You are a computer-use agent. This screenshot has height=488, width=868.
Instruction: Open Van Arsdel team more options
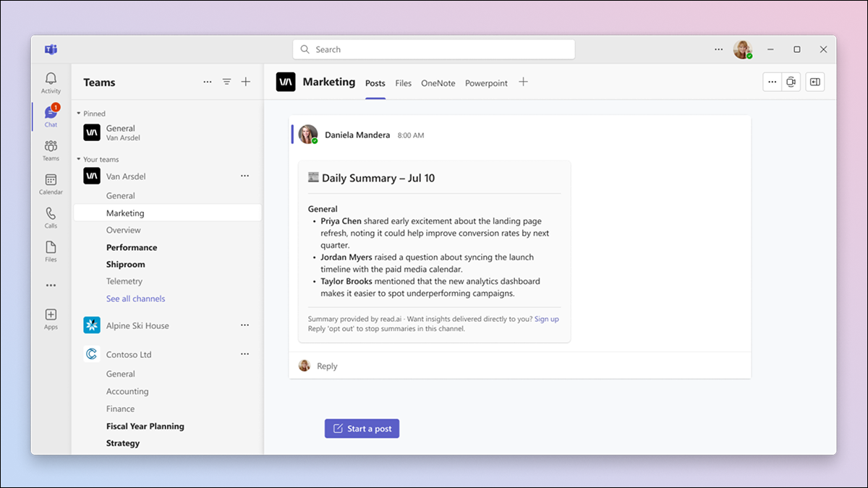(244, 176)
